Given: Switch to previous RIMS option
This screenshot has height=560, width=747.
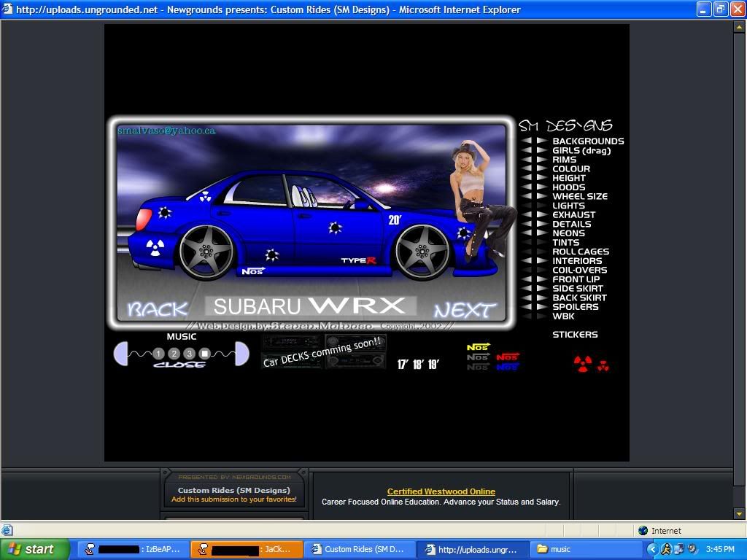Looking at the screenshot, I should tap(527, 160).
